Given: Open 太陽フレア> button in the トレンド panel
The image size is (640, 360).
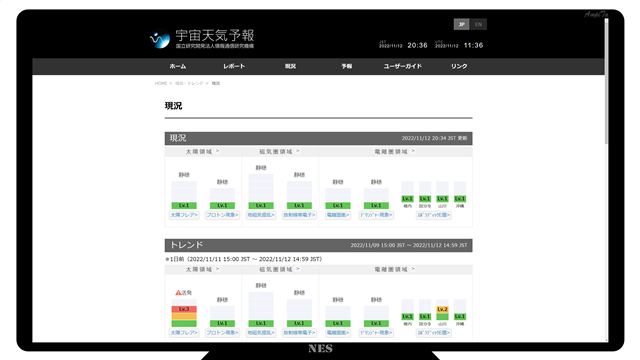Looking at the screenshot, I should coord(184,333).
